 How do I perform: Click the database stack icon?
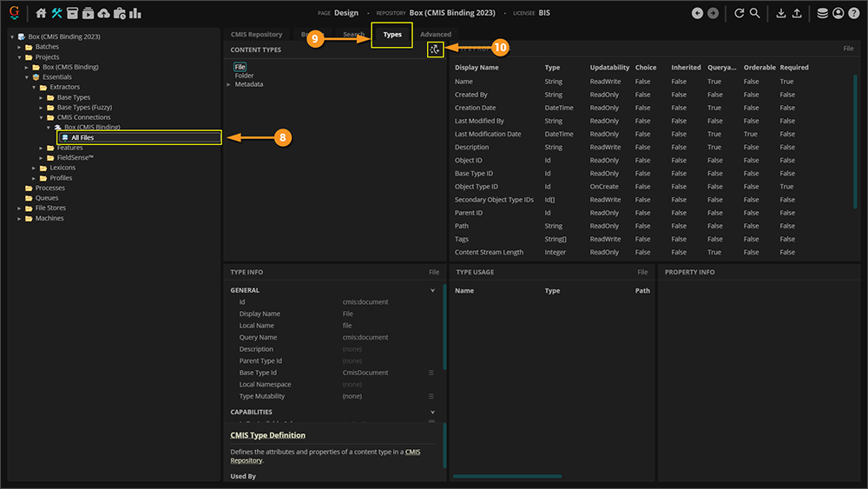point(822,13)
